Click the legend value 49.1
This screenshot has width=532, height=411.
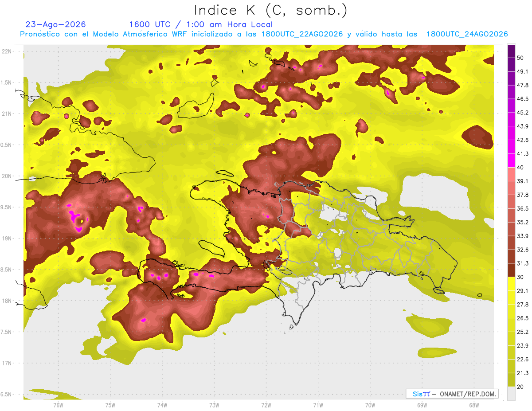click(x=523, y=71)
